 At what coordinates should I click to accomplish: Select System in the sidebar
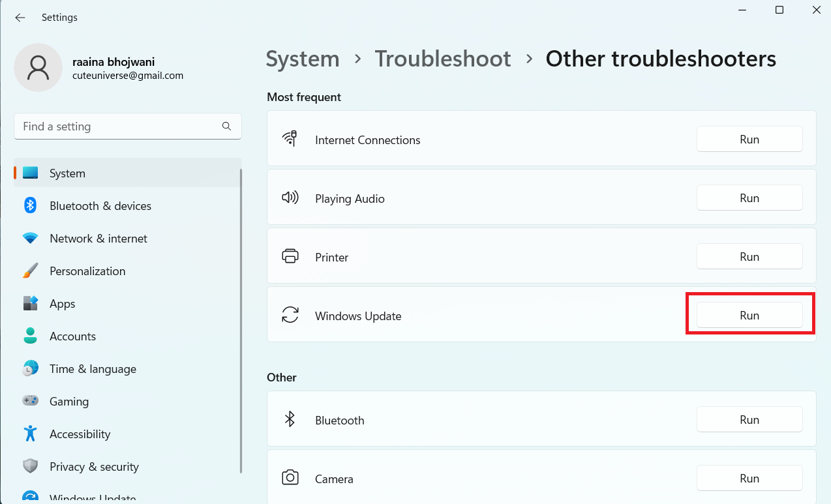[67, 173]
